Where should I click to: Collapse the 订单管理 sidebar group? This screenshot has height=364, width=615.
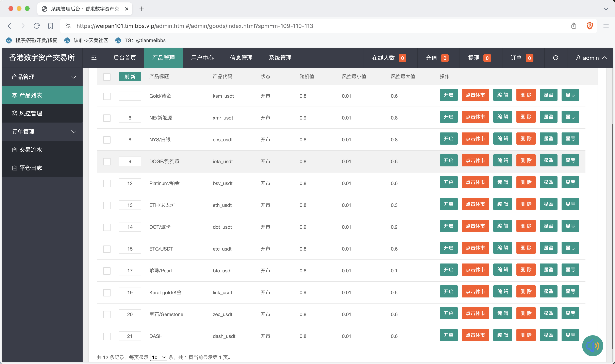pos(42,131)
